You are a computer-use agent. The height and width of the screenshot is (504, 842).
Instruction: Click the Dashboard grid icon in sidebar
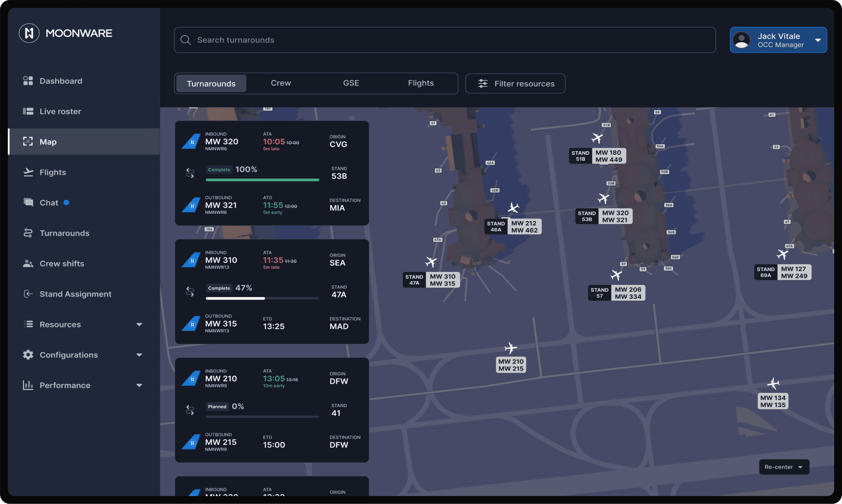(28, 81)
